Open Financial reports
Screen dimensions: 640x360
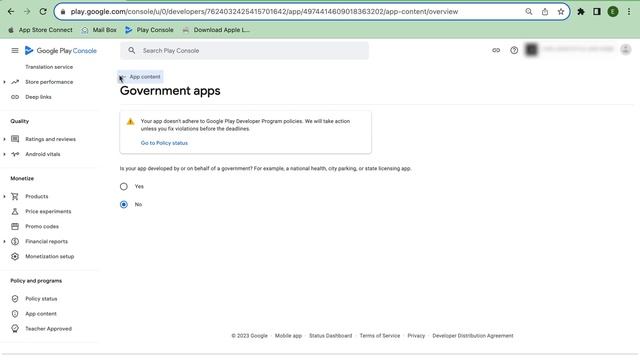pos(47,242)
